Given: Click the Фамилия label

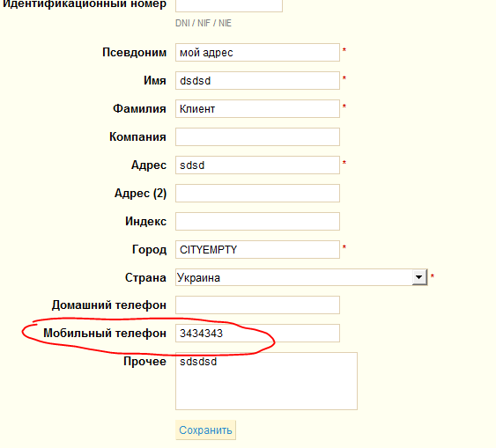Looking at the screenshot, I should (139, 108).
